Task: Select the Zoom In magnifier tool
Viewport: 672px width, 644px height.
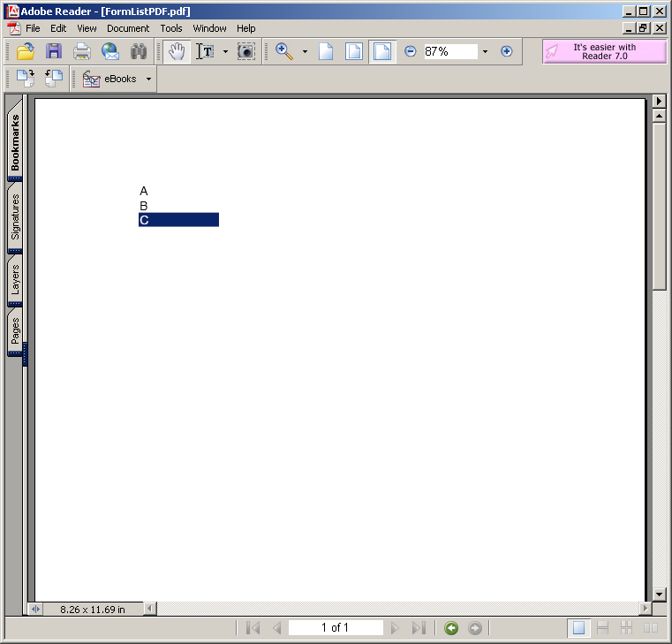Action: coord(283,51)
